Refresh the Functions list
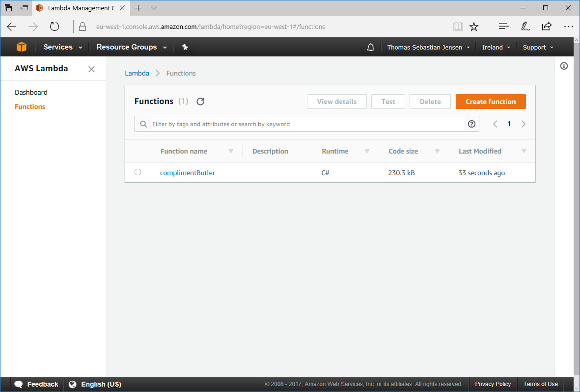The width and height of the screenshot is (580, 392). pos(200,102)
